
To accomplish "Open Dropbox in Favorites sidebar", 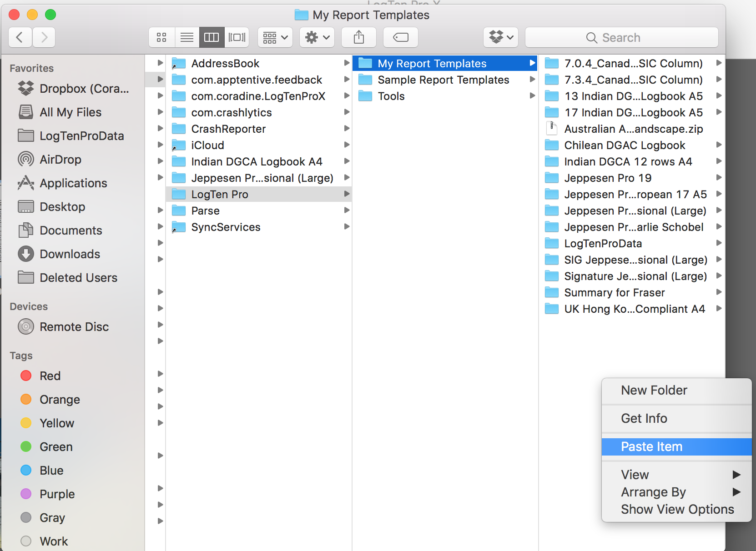I will [73, 88].
